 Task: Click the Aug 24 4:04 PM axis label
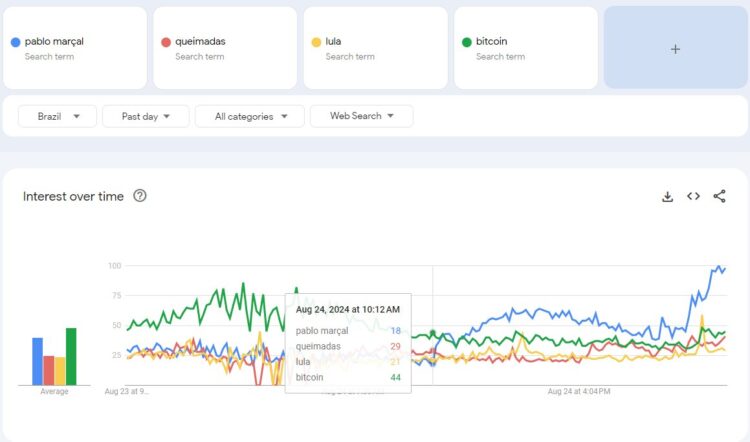click(x=578, y=391)
